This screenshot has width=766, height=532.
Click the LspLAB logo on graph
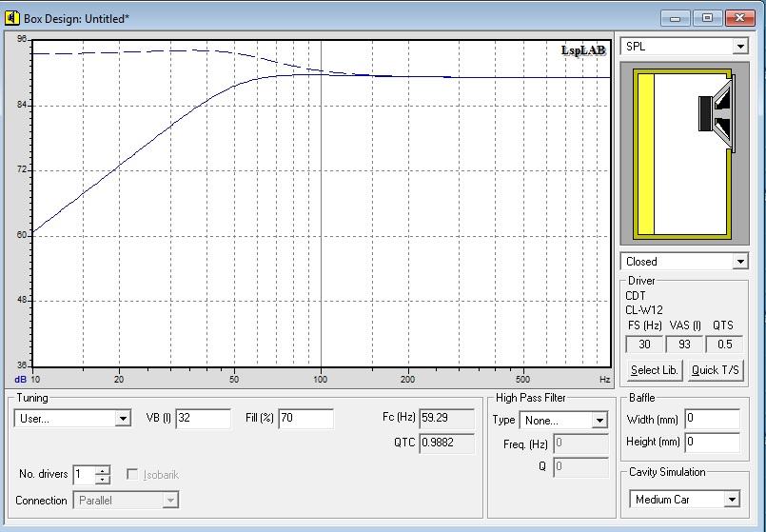(x=583, y=50)
